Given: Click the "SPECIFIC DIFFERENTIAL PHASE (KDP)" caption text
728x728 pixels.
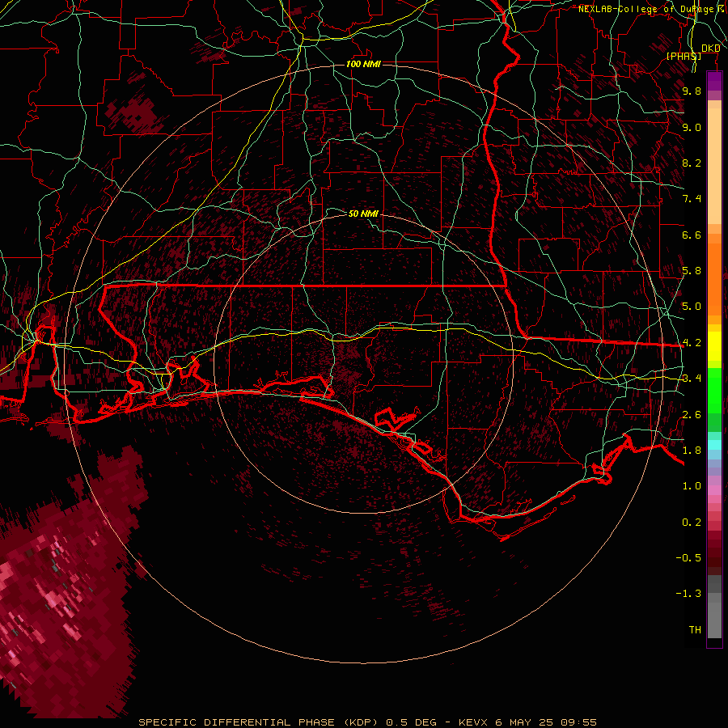Looking at the screenshot, I should click(x=258, y=722).
